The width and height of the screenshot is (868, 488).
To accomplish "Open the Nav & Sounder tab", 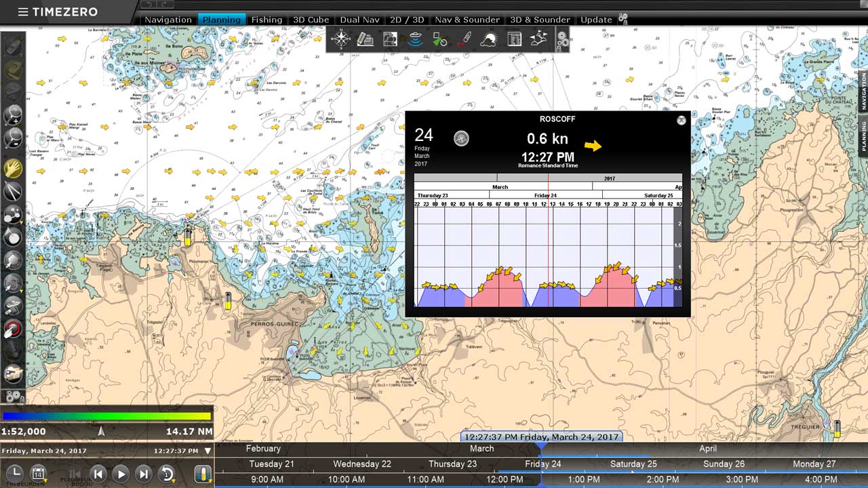I will pyautogui.click(x=467, y=20).
